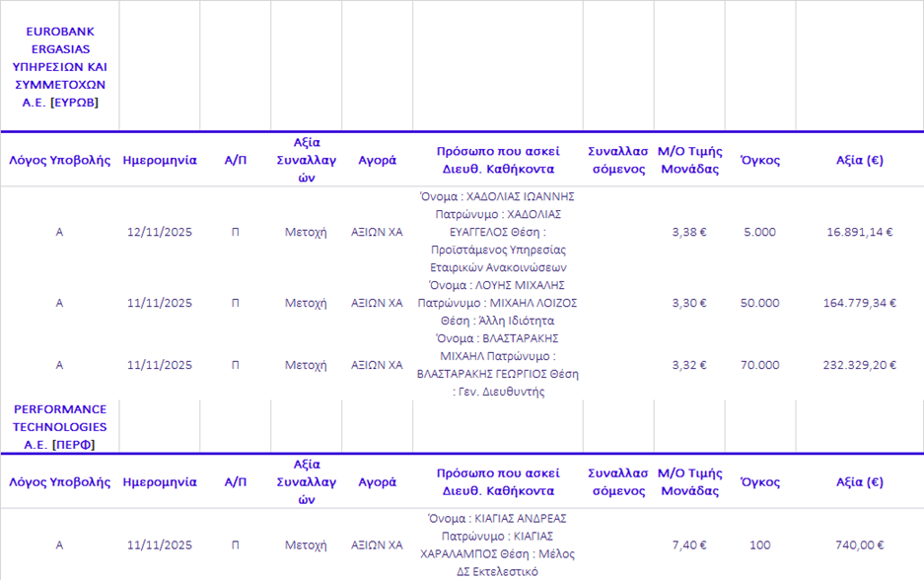Click value 16.891,14 €
The width and height of the screenshot is (924, 580).
(x=860, y=232)
